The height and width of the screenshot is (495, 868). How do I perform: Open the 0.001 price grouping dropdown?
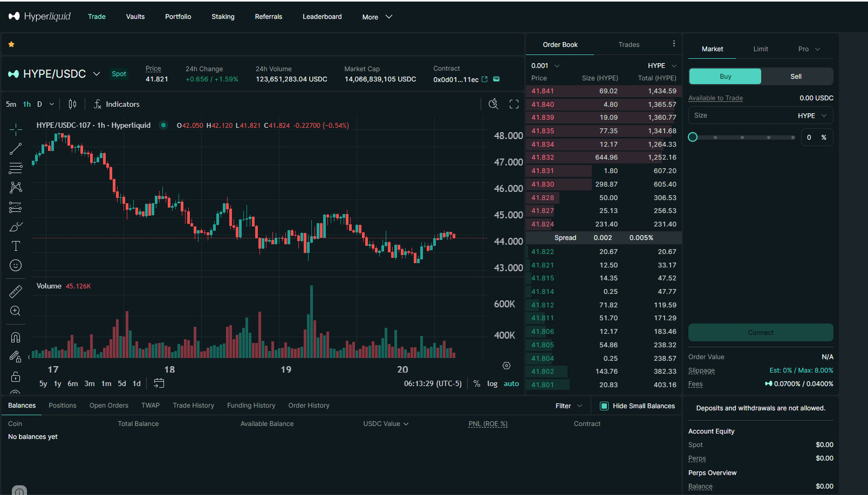point(545,66)
